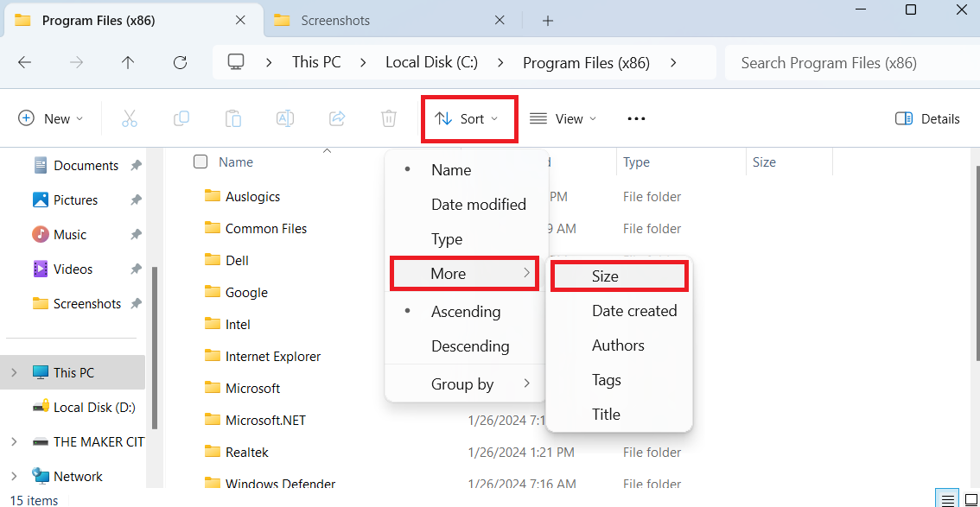980x507 pixels.
Task: Unpin Documents using its pin icon
Action: click(136, 166)
